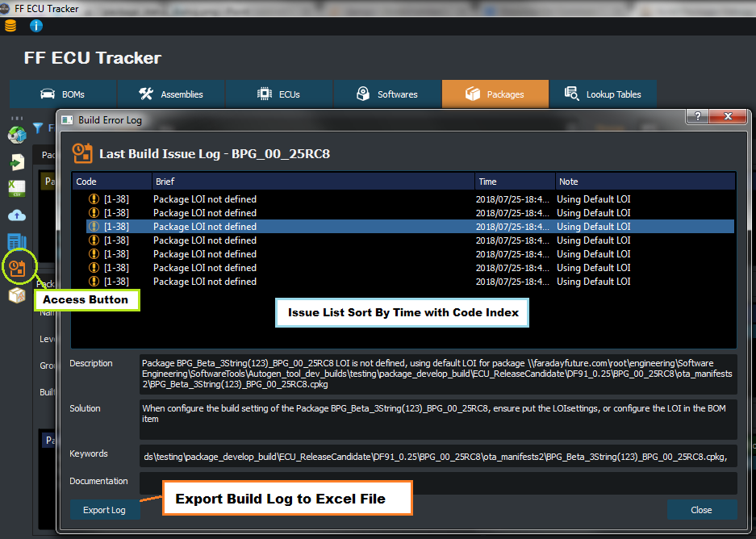Switch to the Softwares tab
Screen dimensions: 756x539
click(387, 94)
